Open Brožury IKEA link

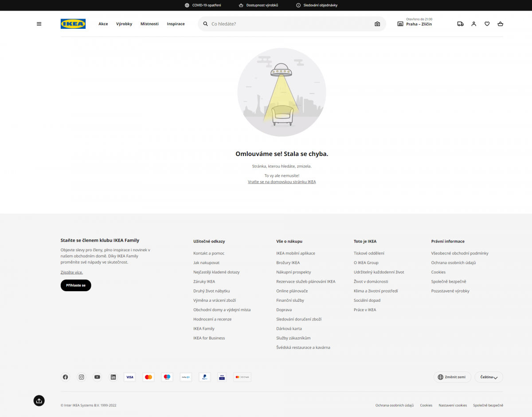[x=288, y=263]
